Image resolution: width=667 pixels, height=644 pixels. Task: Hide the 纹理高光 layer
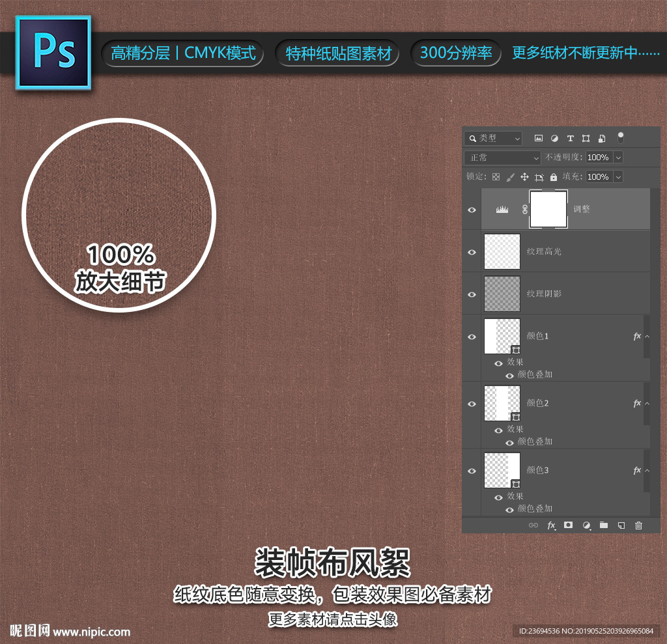[x=472, y=252]
